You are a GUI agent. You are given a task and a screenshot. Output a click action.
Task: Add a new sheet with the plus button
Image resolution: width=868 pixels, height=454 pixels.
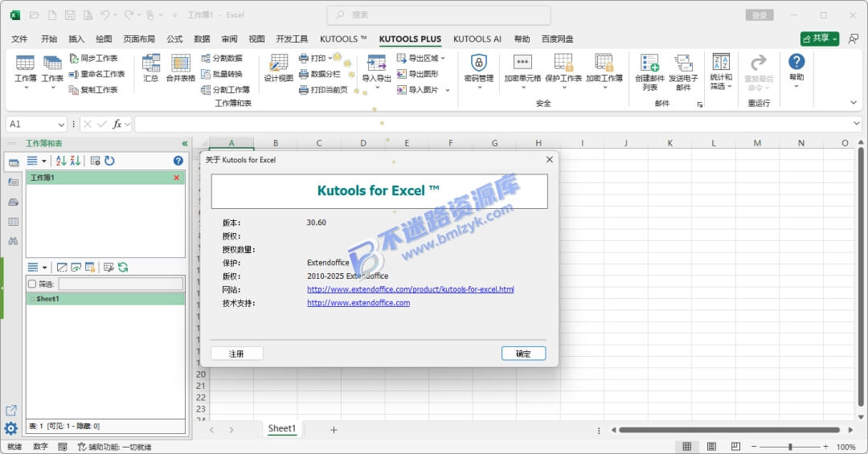[334, 430]
